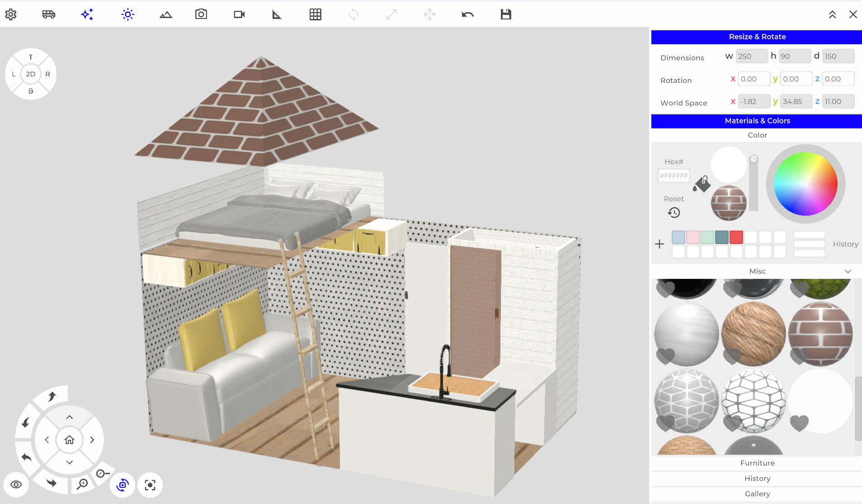Select the light blue color swatch

point(678,237)
